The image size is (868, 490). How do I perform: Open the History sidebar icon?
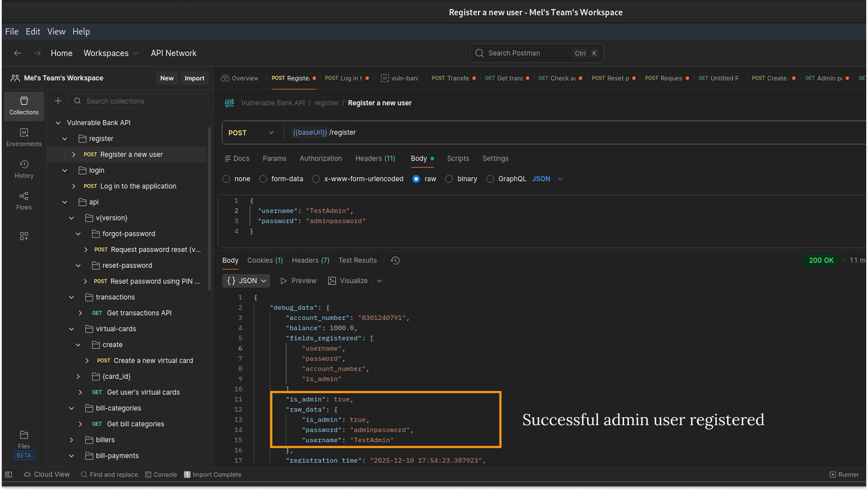(x=24, y=169)
